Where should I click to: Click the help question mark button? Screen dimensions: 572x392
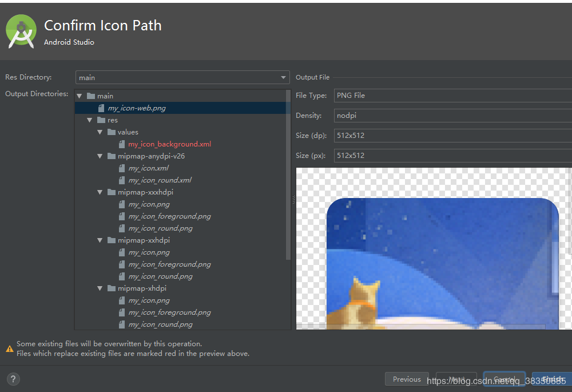coord(13,379)
